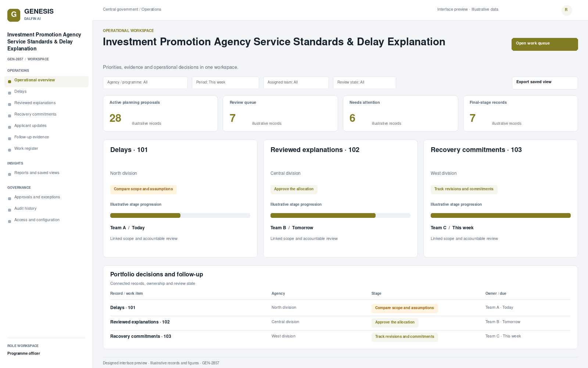
Task: Click Track revisions and commitments card tag
Action: point(464,189)
